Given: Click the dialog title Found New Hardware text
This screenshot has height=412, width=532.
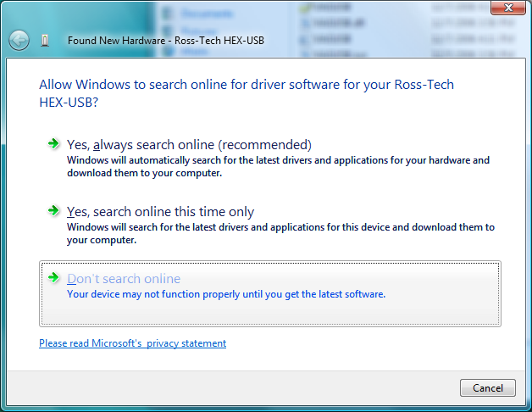Looking at the screenshot, I should tap(166, 41).
